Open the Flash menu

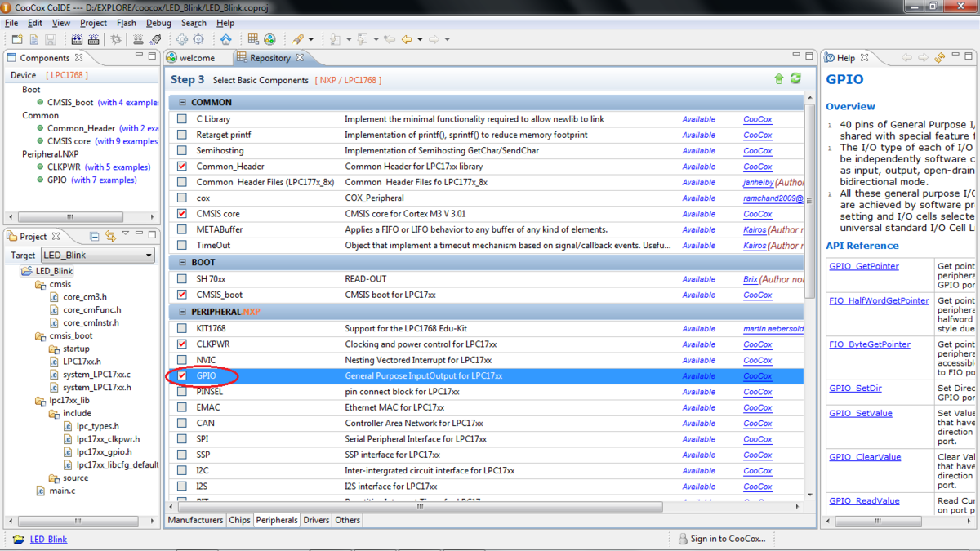pos(127,23)
